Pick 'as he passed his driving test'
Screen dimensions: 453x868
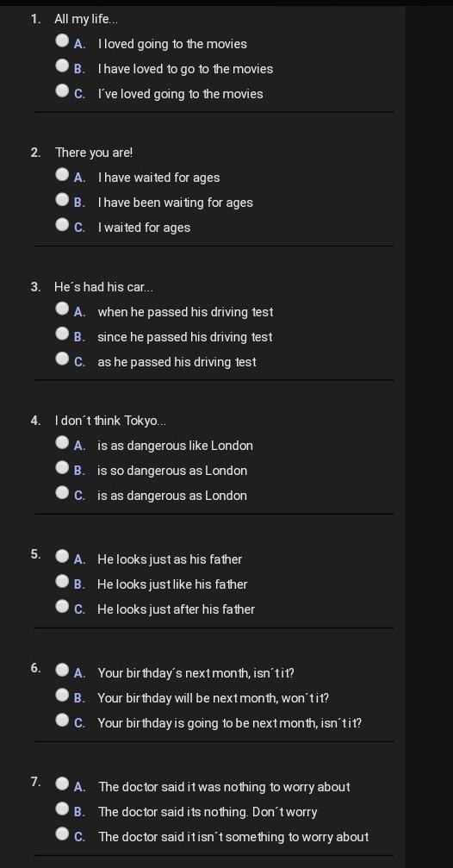click(x=62, y=359)
